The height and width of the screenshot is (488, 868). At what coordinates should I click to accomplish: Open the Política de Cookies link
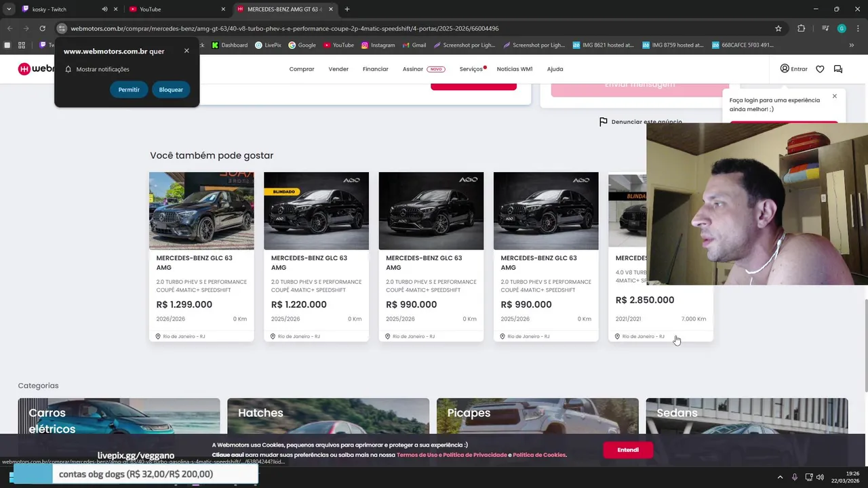click(x=539, y=455)
